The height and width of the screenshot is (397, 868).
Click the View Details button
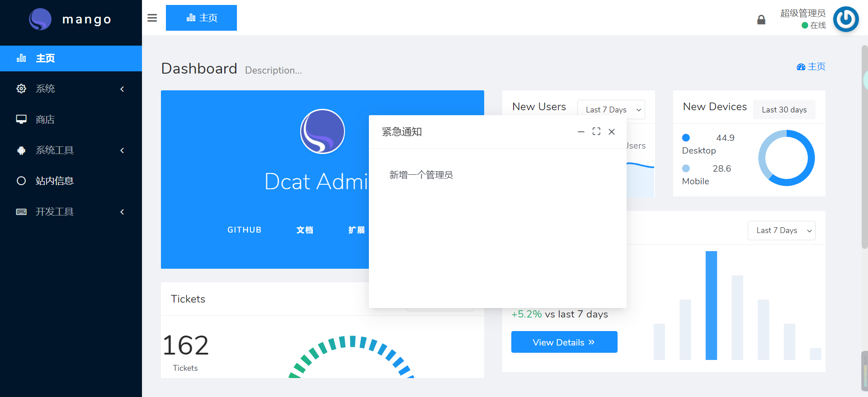[564, 342]
